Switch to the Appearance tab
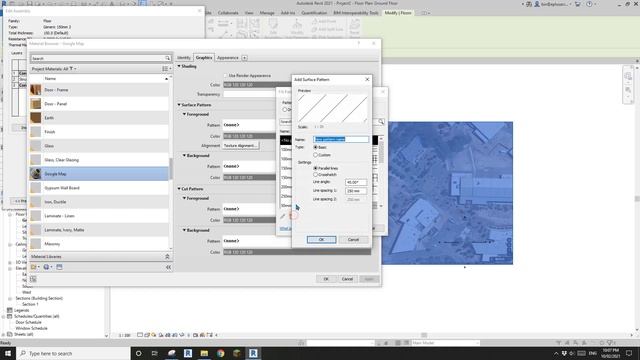The width and height of the screenshot is (640, 360). pyautogui.click(x=228, y=58)
